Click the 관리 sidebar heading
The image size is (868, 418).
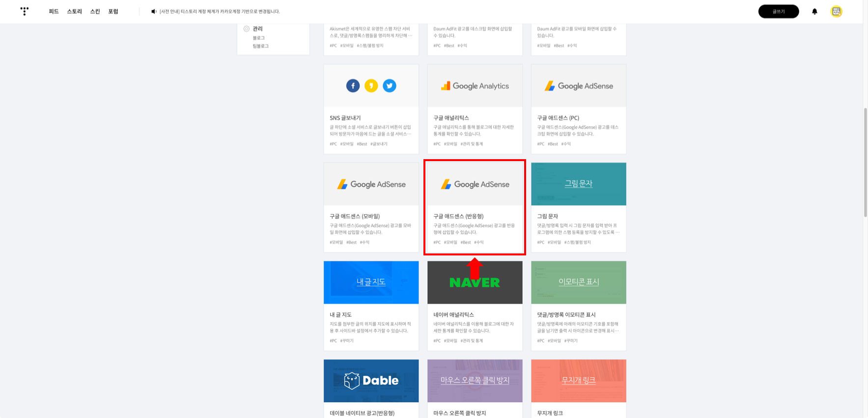(257, 29)
